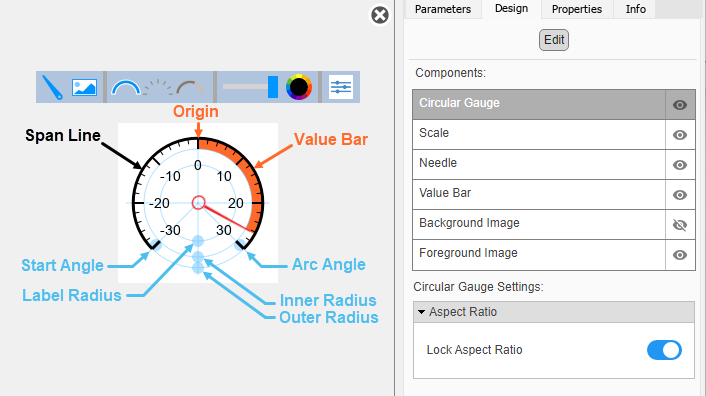Switch to the Properties tab

[x=577, y=9]
